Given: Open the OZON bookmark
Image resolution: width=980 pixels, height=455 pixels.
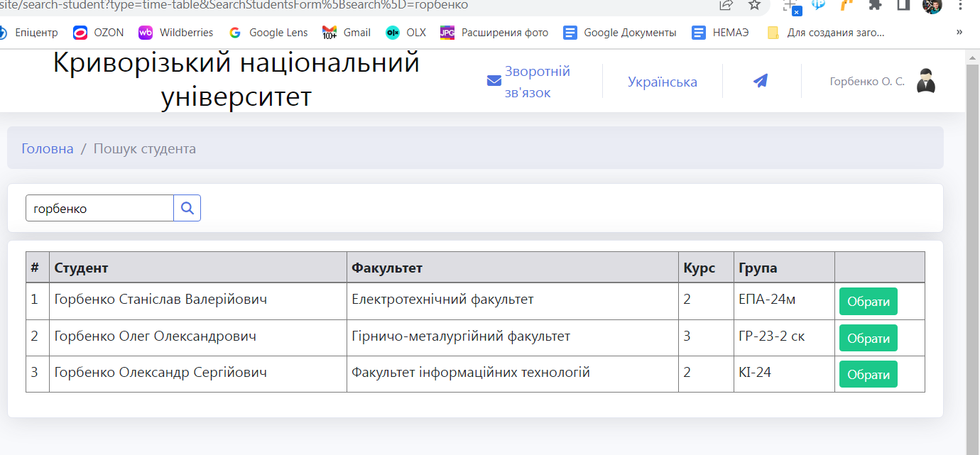Looking at the screenshot, I should click(99, 33).
